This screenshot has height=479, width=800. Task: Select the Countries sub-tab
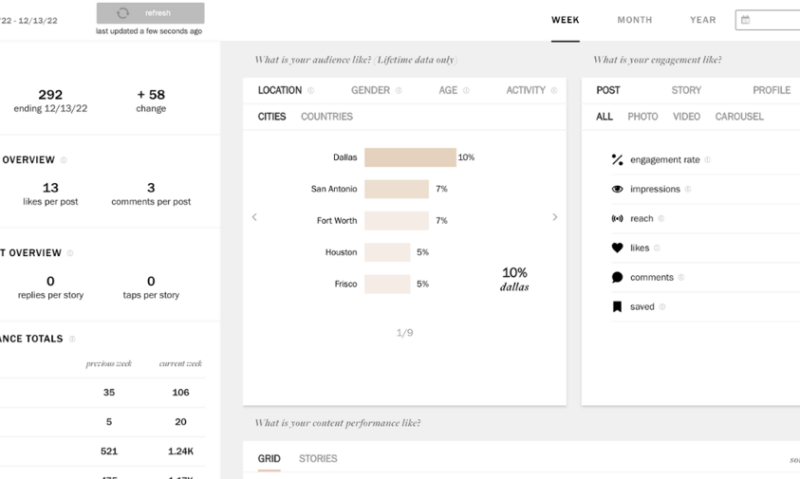[326, 117]
